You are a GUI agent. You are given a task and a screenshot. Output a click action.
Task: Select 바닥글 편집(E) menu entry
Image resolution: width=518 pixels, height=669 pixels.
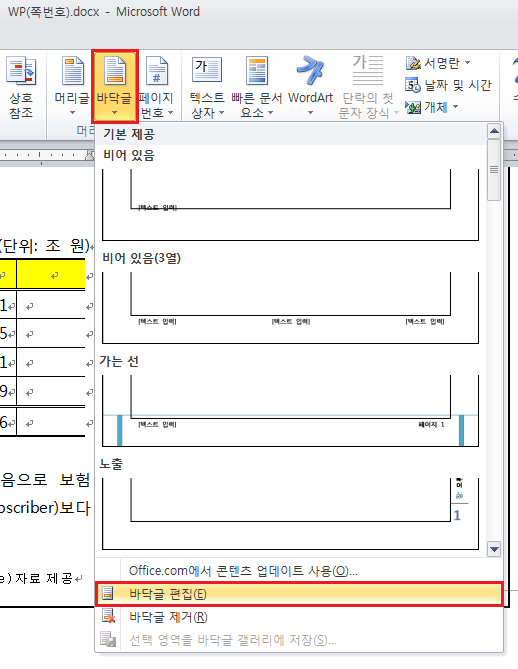299,593
